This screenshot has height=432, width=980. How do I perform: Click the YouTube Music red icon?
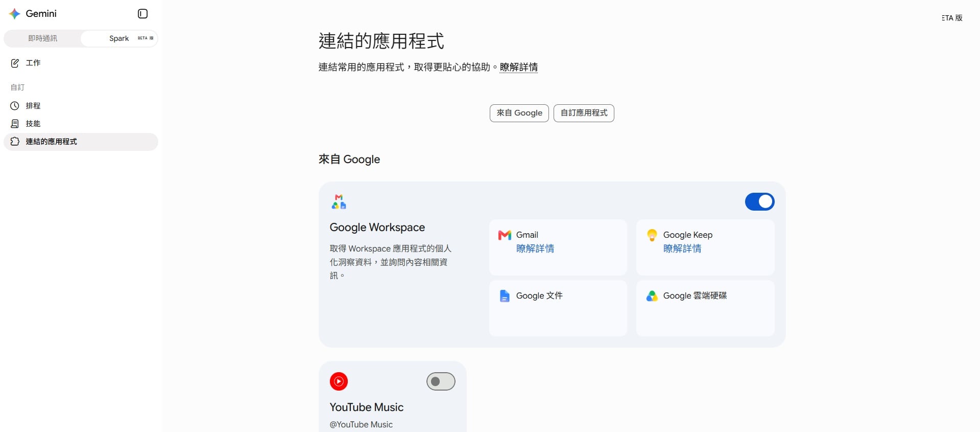(339, 381)
